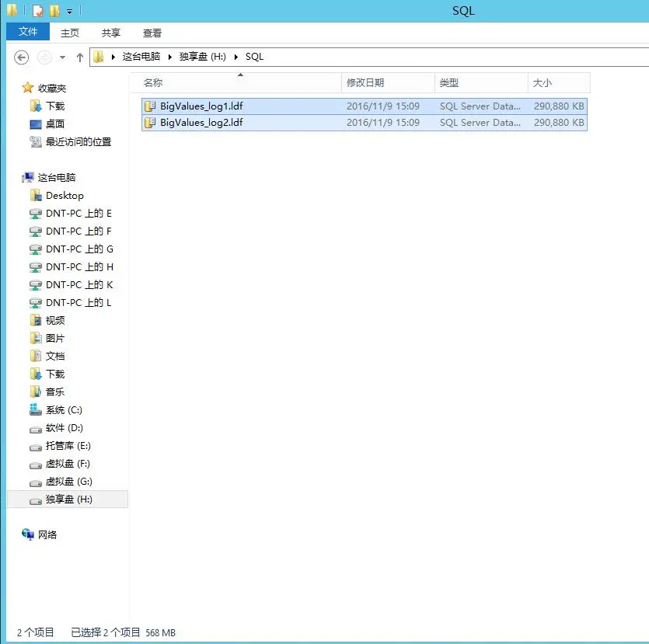Click Properties icon in quick access toolbar

(38, 11)
